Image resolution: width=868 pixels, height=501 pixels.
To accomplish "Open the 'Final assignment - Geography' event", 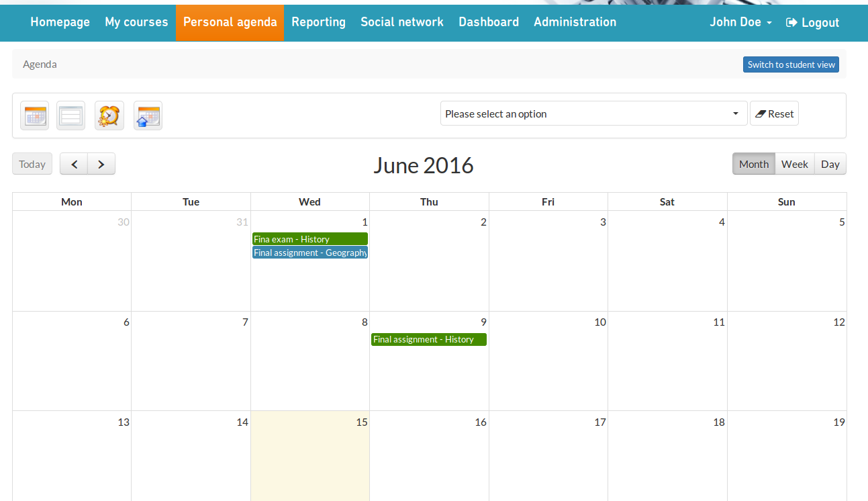I will click(x=309, y=253).
